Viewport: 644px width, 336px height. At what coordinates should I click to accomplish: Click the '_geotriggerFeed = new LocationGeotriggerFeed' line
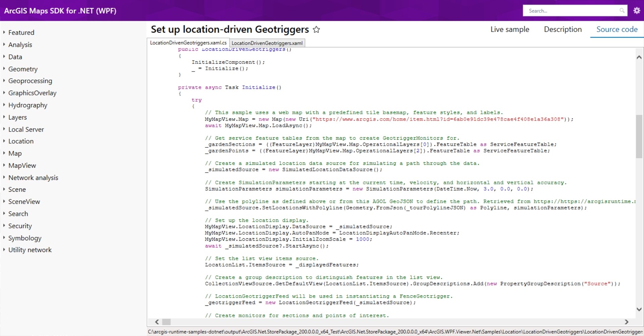[x=310, y=303]
